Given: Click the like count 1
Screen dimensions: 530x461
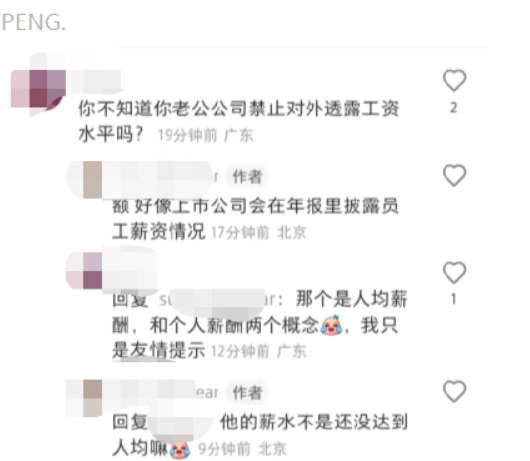Looking at the screenshot, I should [454, 299].
